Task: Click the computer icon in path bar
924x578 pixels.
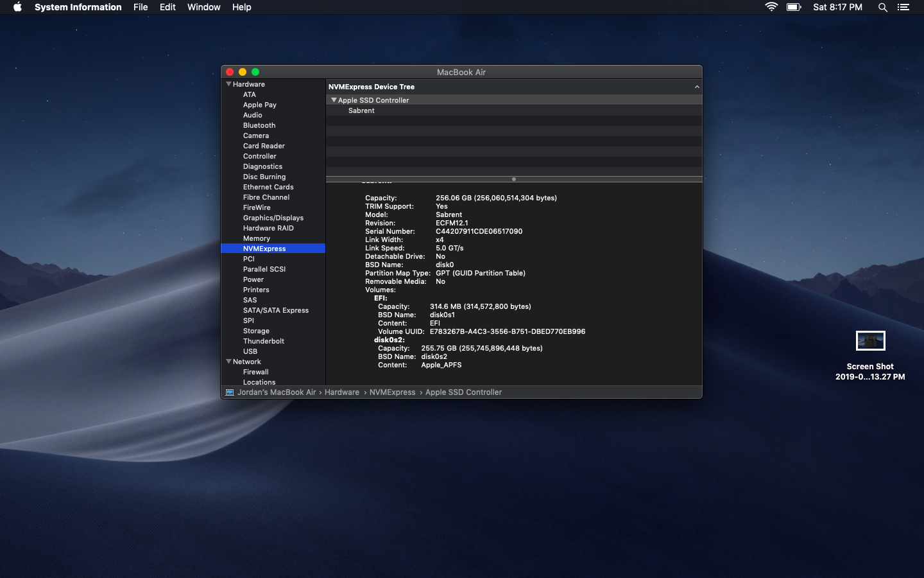Action: pos(230,392)
